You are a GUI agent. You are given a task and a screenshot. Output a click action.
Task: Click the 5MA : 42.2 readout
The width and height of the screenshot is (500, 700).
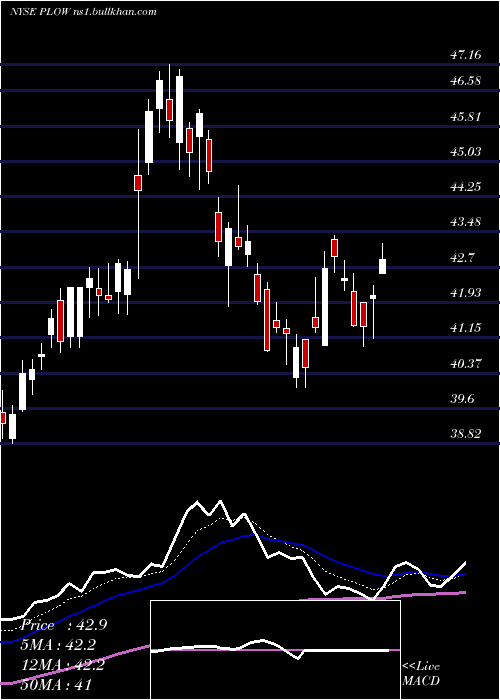(x=60, y=645)
